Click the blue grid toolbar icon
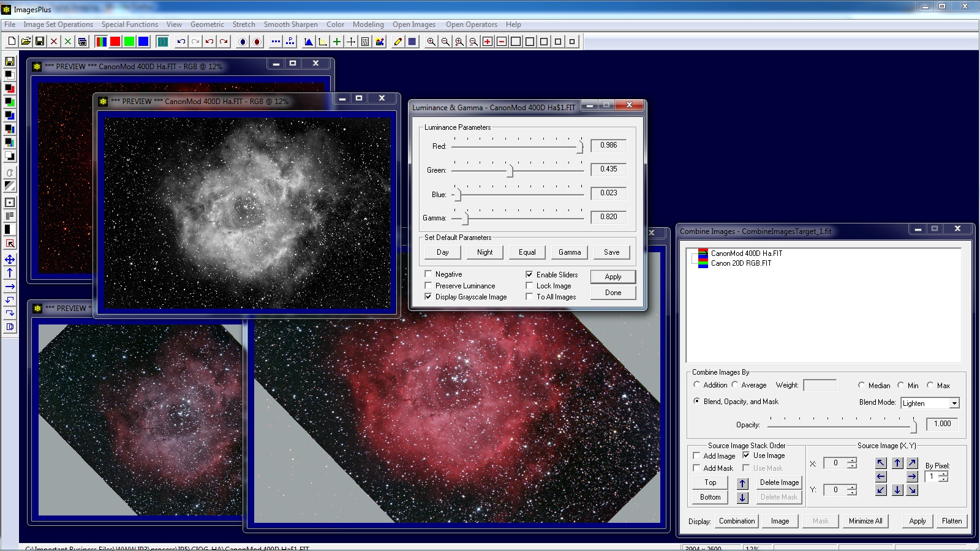Viewport: 980px width, 551px height. coord(412,42)
